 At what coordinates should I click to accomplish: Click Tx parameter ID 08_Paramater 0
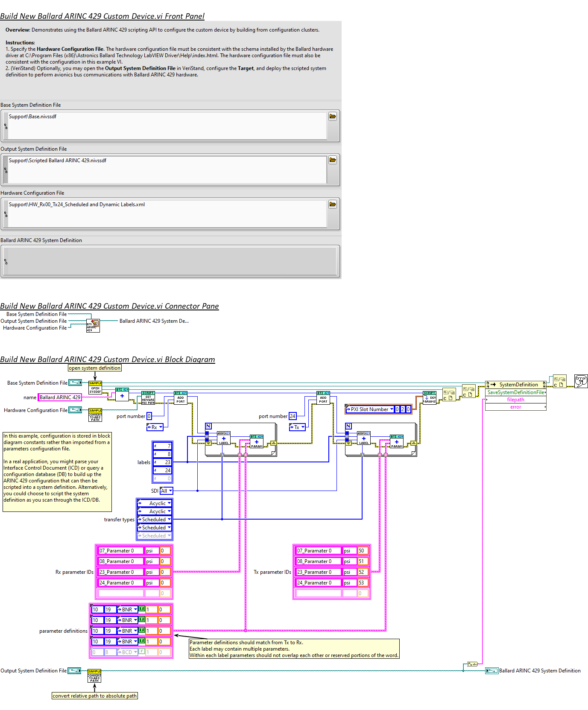click(x=319, y=561)
